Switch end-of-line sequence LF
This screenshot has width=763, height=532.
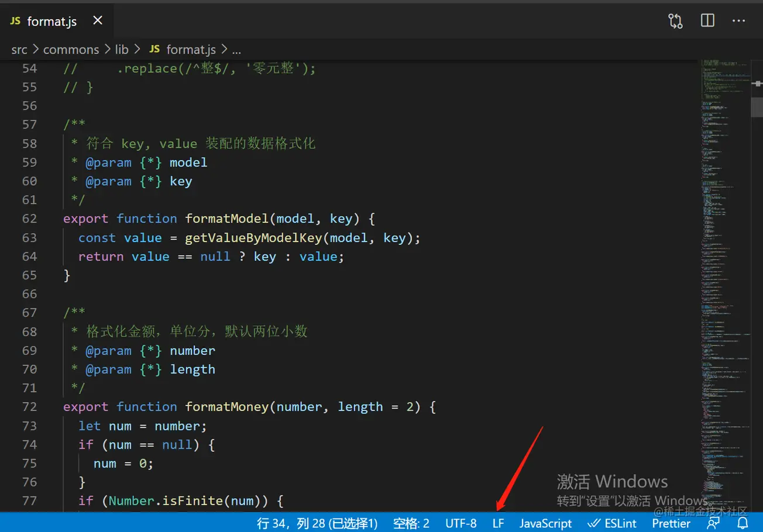498,523
